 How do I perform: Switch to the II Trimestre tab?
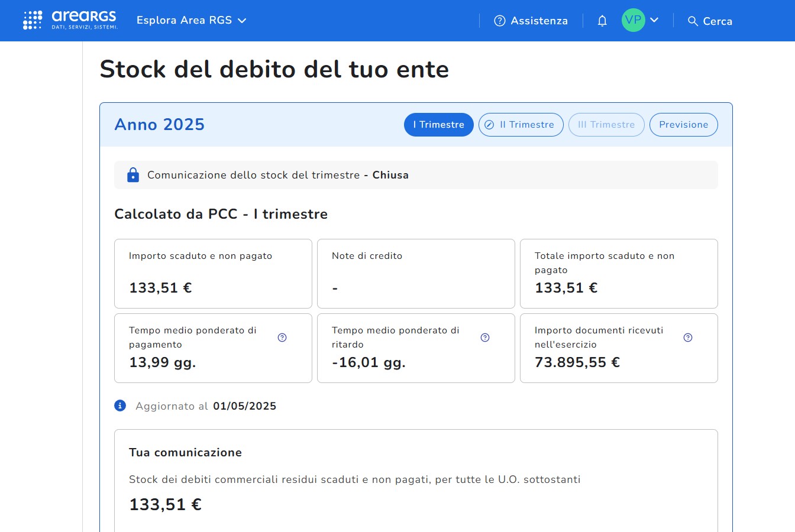pyautogui.click(x=521, y=125)
